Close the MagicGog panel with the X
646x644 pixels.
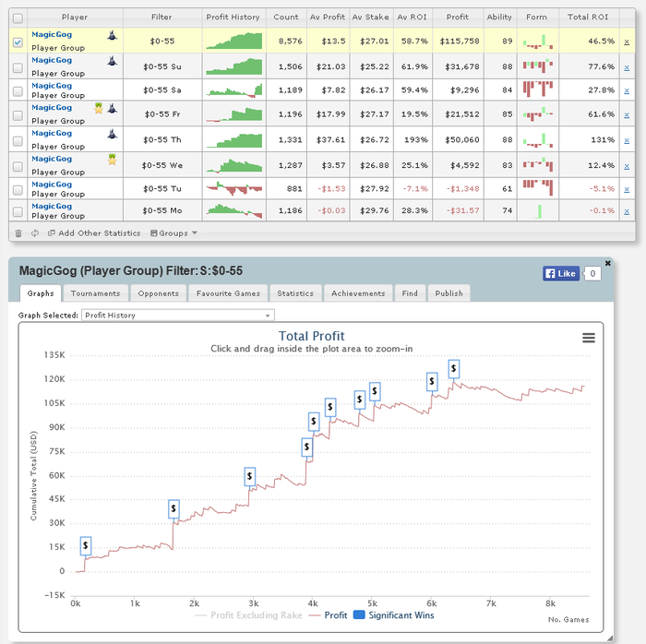tap(607, 263)
